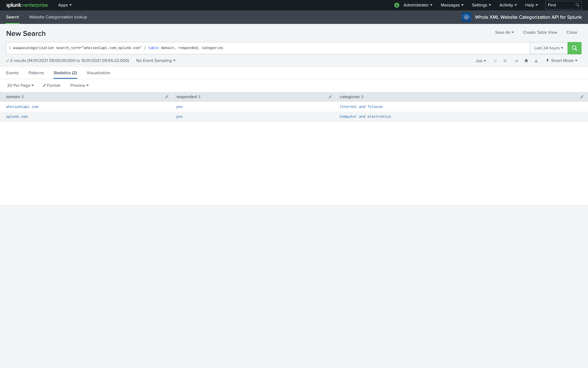Switch to the Visualization tab
This screenshot has height=368, width=588.
coord(99,73)
